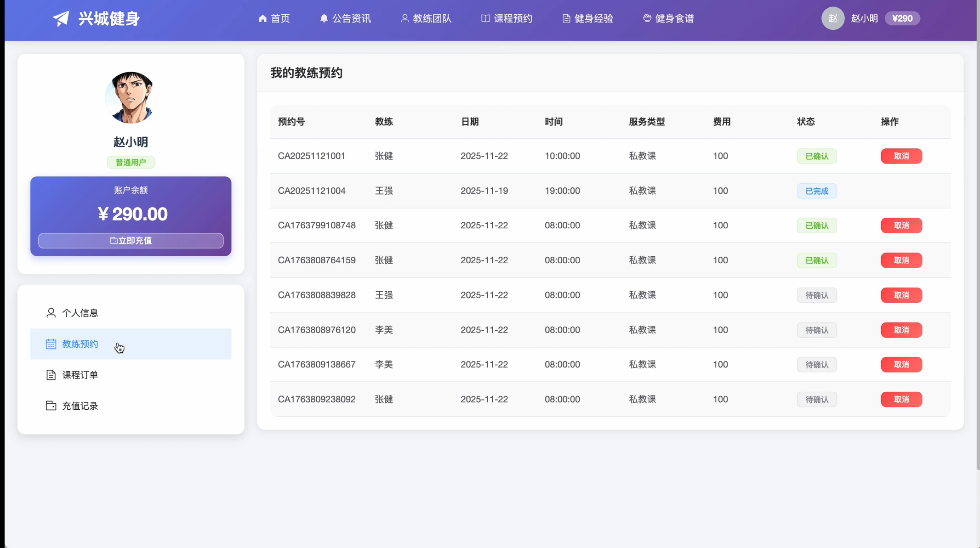
Task: Click the round 赵 avatar in header
Action: click(833, 18)
